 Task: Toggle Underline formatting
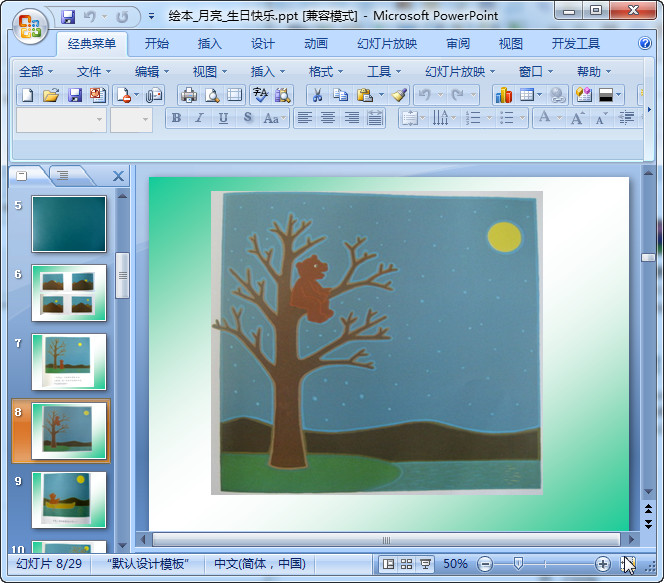tap(223, 118)
